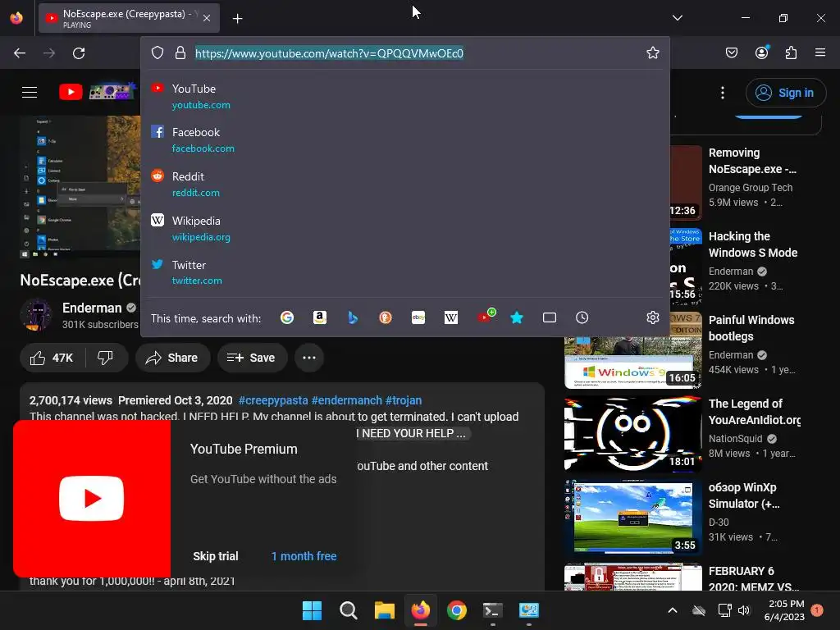
Task: Open Firefox account icon
Action: pos(762,52)
